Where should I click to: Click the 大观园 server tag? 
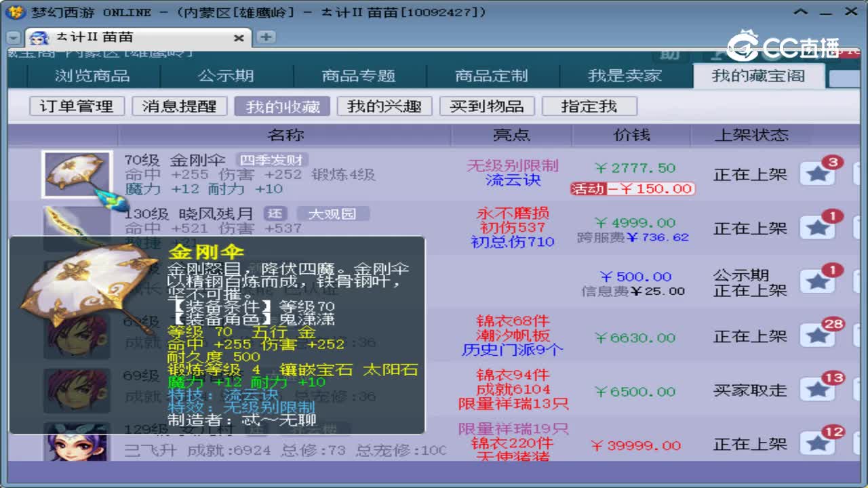coord(332,214)
